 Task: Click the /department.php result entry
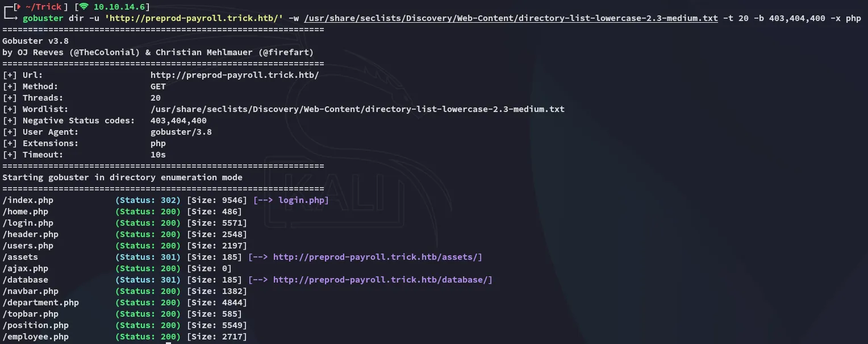tap(41, 302)
